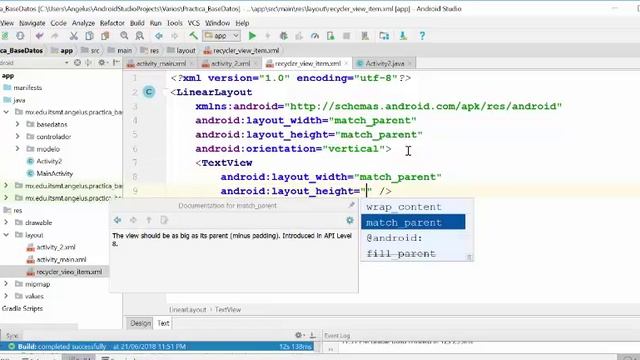Collapse the layout folder
The width and height of the screenshot is (640, 360).
[6, 235]
